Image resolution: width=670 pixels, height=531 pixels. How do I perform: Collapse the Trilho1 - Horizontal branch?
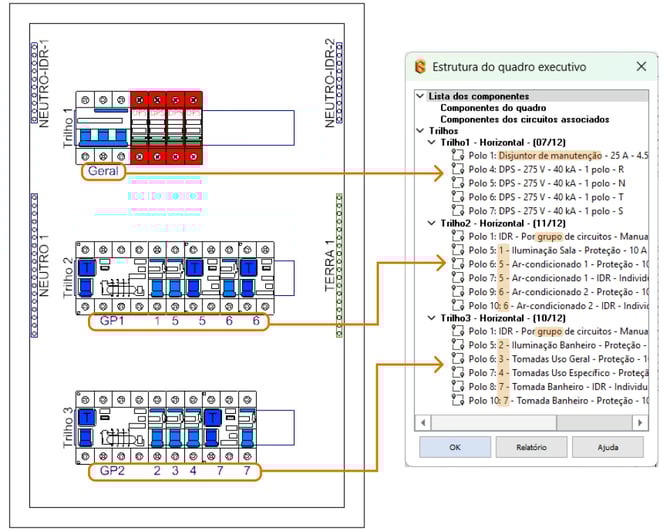[431, 143]
